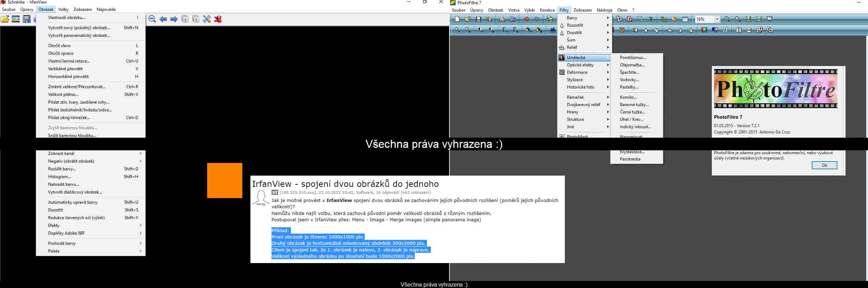Decrease gamma with the gamma minus icon
Viewport: 868px width, 288px height.
pyautogui.click(x=505, y=30)
